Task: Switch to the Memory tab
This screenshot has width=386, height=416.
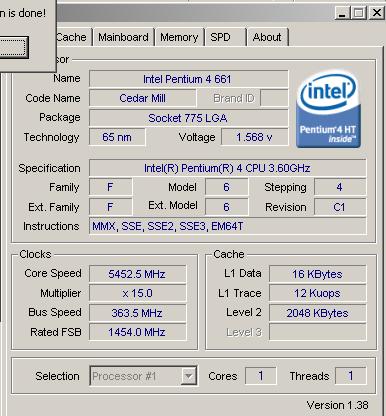Action: (x=179, y=37)
